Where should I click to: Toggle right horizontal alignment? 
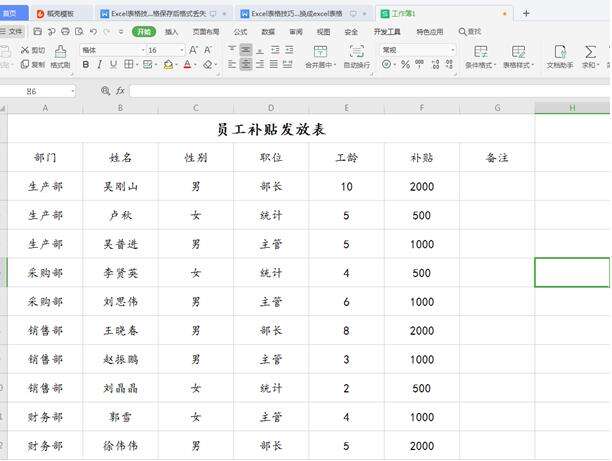[260, 64]
